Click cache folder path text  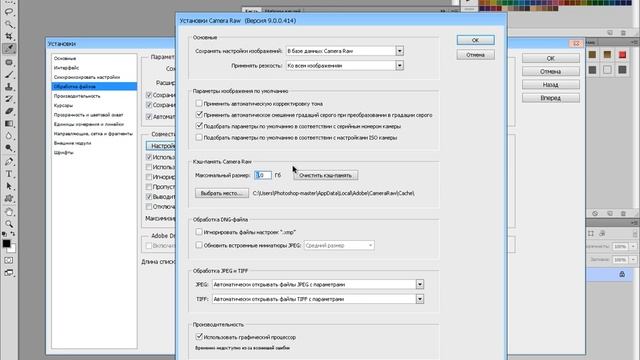333,193
